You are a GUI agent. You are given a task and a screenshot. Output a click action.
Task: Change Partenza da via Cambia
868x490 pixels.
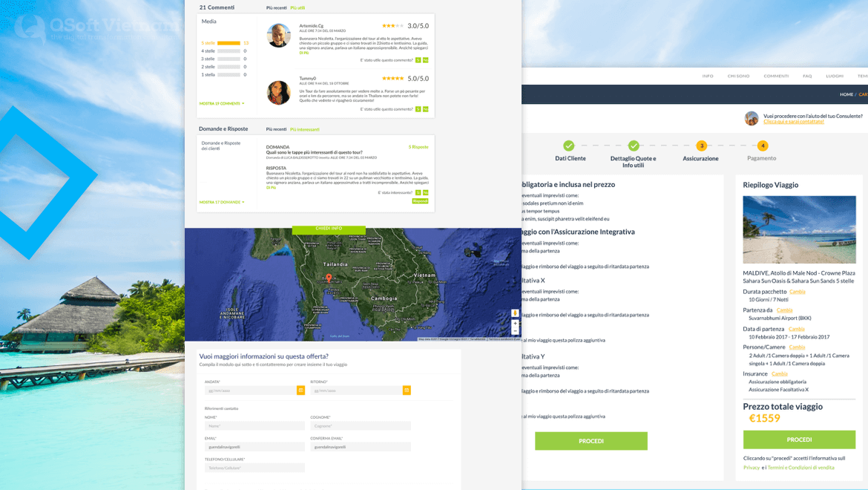click(784, 310)
